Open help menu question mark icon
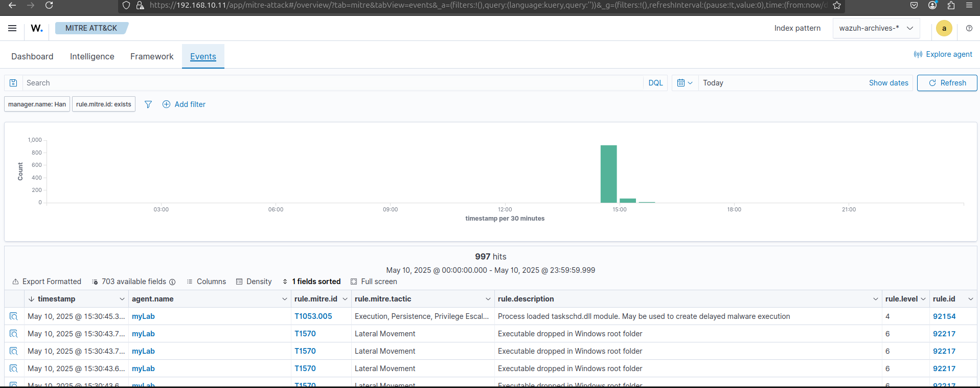The image size is (980, 388). coord(969,28)
